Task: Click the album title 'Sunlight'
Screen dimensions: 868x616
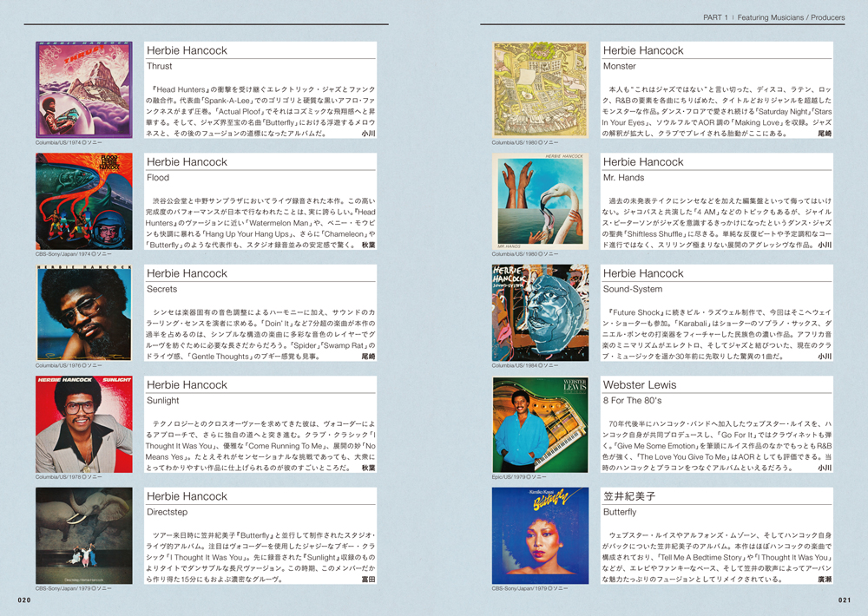Action: pos(163,401)
